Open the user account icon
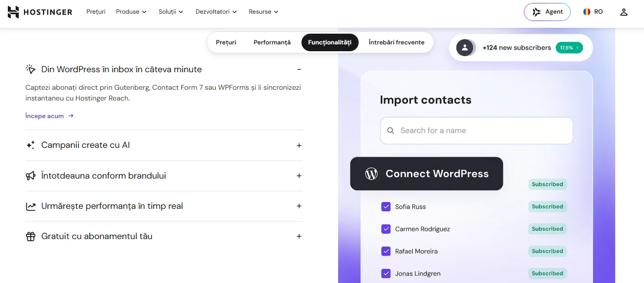The image size is (644, 283). tap(623, 12)
